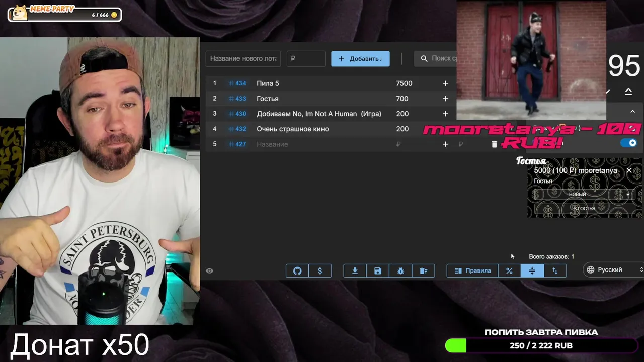Toggle the eye visibility icon
644x362 pixels.
(x=210, y=271)
